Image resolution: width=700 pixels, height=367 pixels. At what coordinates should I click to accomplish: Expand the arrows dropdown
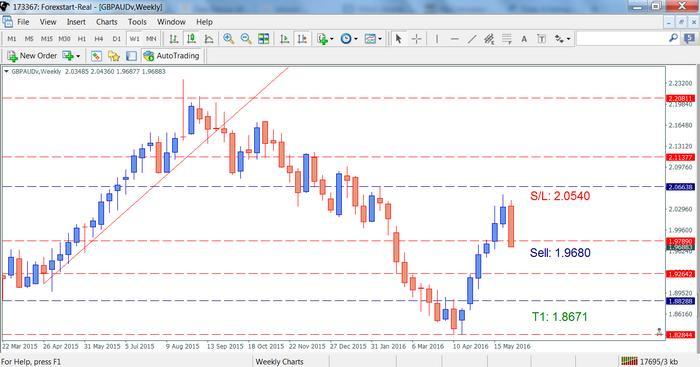pos(568,39)
